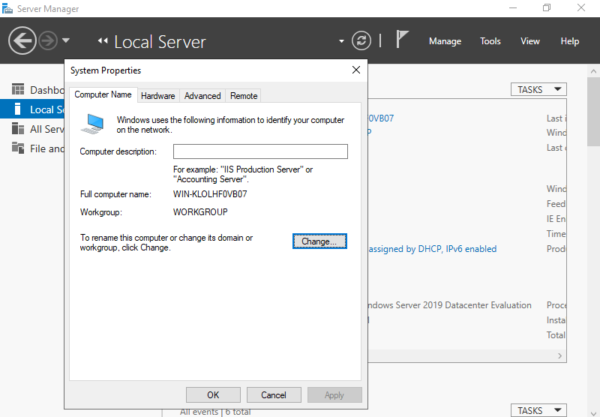The image size is (600, 417).
Task: Click the breadcrumb double-arrow before Local Server
Action: click(x=103, y=41)
